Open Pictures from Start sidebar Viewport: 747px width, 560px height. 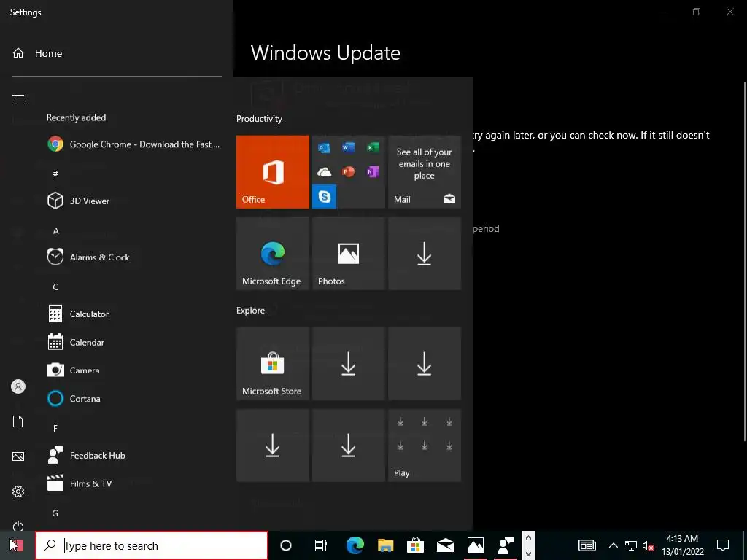18,456
